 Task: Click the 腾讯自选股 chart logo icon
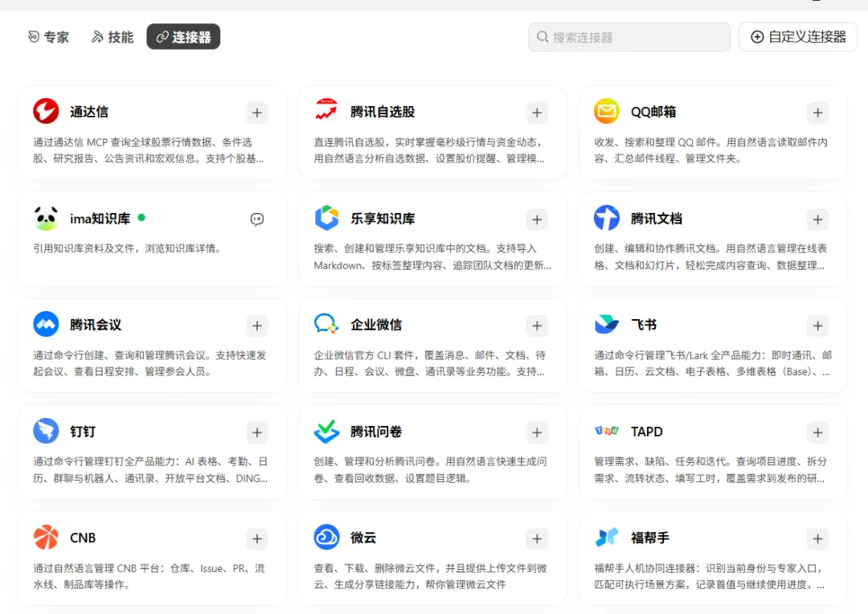[x=326, y=111]
